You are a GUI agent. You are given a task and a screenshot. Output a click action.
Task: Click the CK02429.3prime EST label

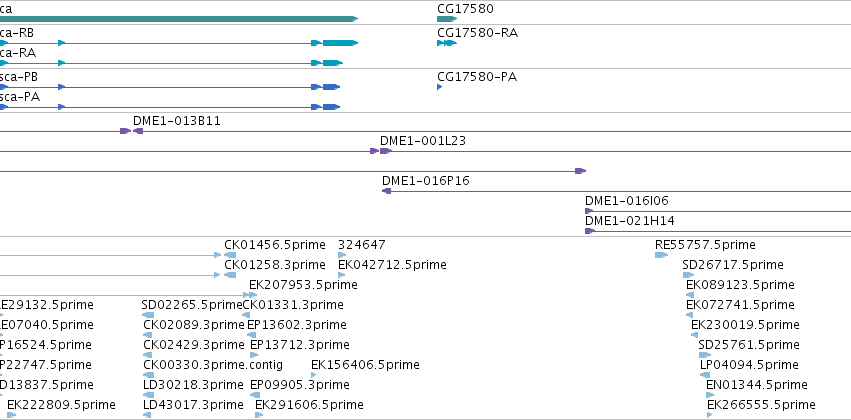tap(194, 345)
